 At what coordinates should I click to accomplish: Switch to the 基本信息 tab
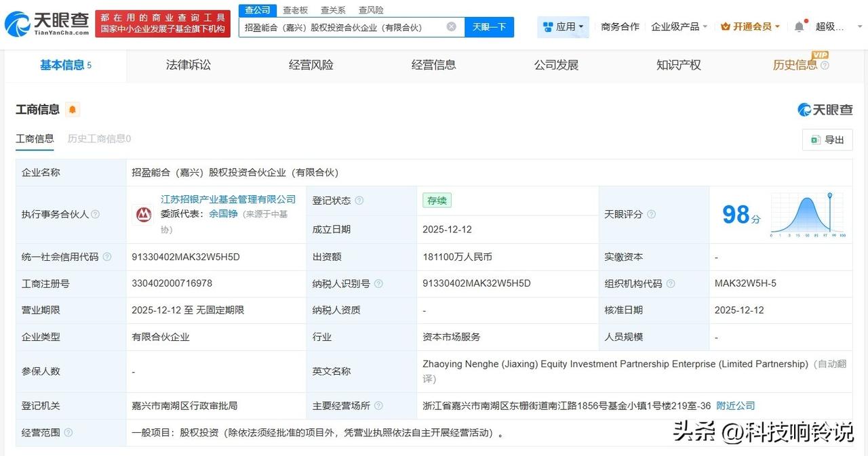(65, 65)
